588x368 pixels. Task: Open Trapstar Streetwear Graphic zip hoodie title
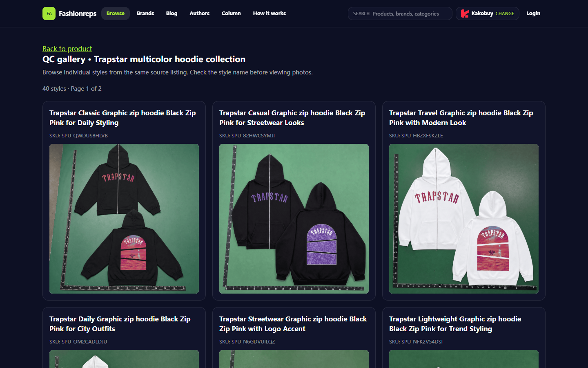coord(293,324)
